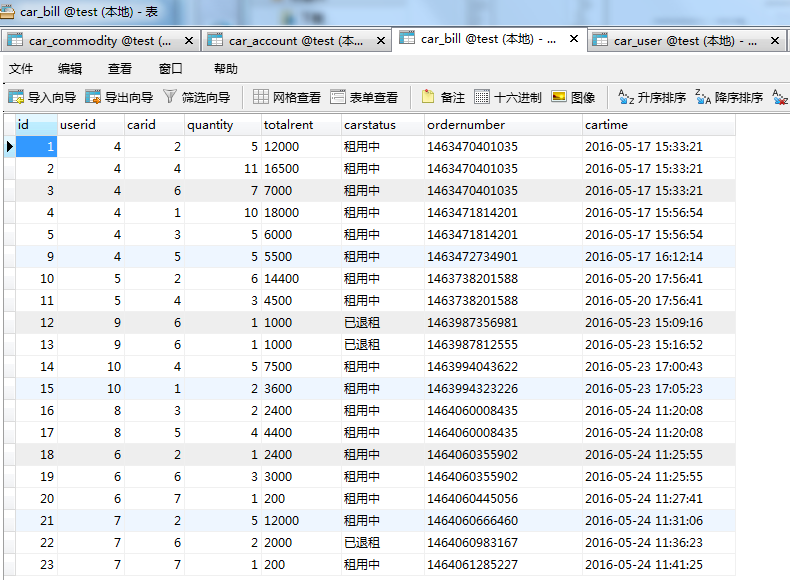The height and width of the screenshot is (580, 790).
Task: Select totalrent cell 3600
Action: tap(301, 389)
